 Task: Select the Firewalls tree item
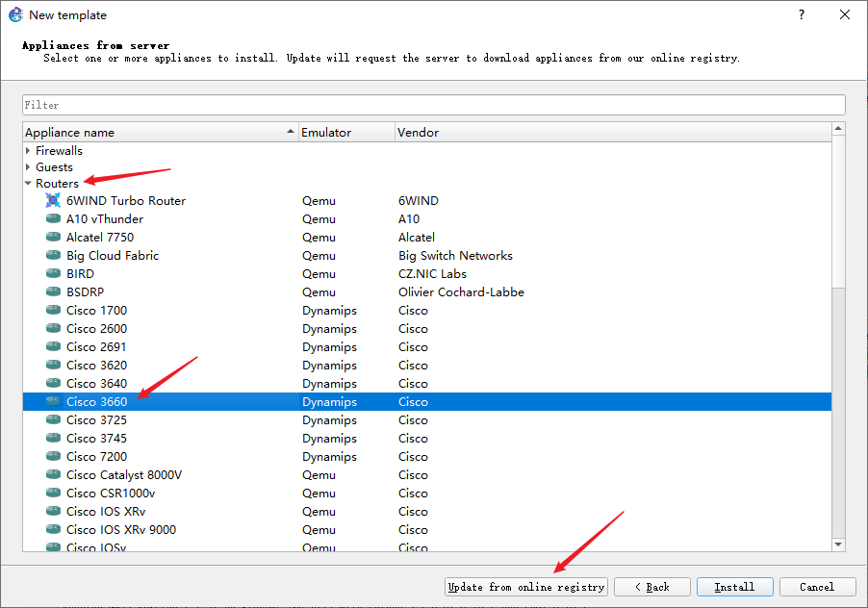tap(60, 150)
